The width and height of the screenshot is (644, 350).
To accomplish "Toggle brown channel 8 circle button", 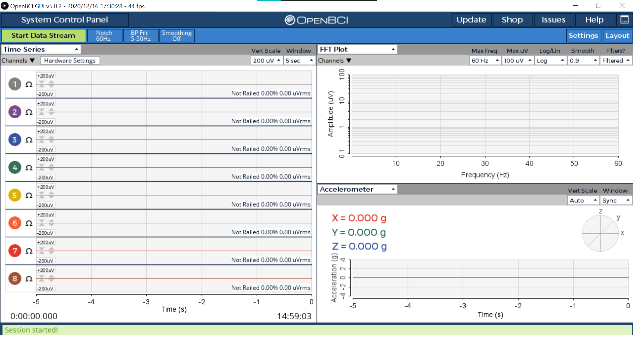I will click(15, 279).
